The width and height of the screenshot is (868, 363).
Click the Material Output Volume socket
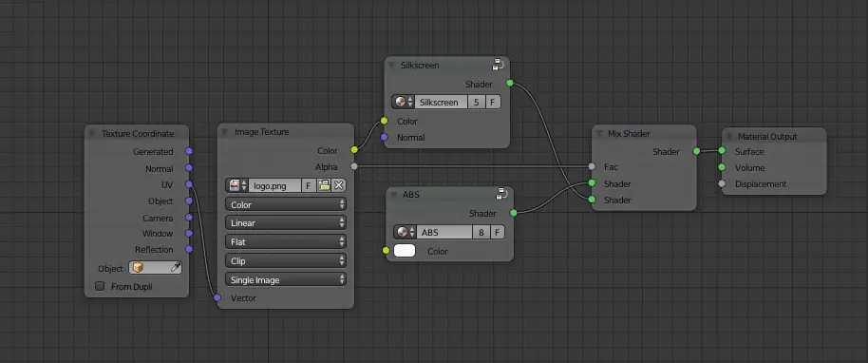(x=722, y=167)
